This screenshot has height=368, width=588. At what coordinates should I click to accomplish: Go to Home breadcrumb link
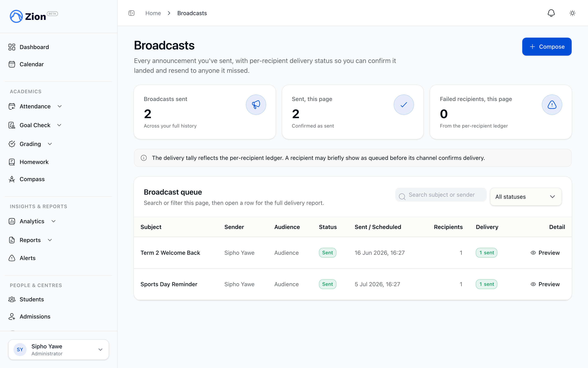pyautogui.click(x=153, y=13)
